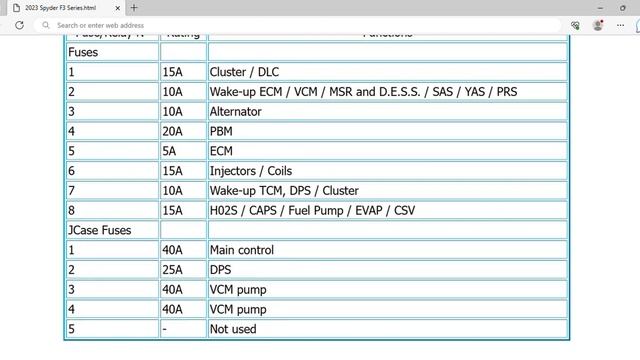Open the browser essentials heart icon
This screenshot has height=360, width=640.
click(576, 25)
